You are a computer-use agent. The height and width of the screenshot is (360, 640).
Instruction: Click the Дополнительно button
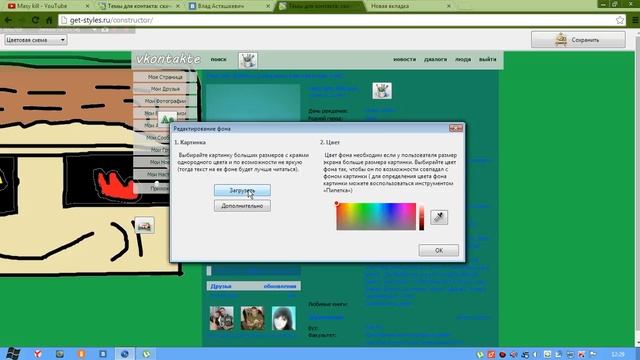tap(242, 206)
